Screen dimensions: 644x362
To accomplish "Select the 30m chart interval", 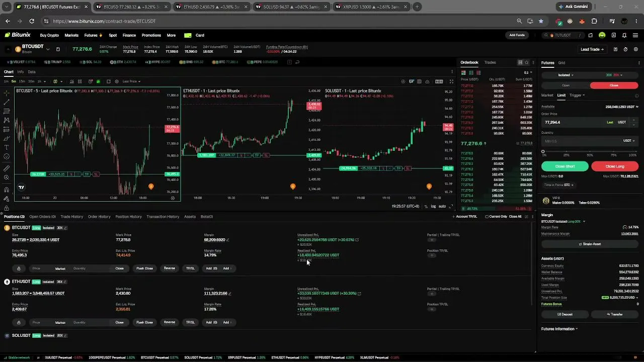I will click(31, 81).
